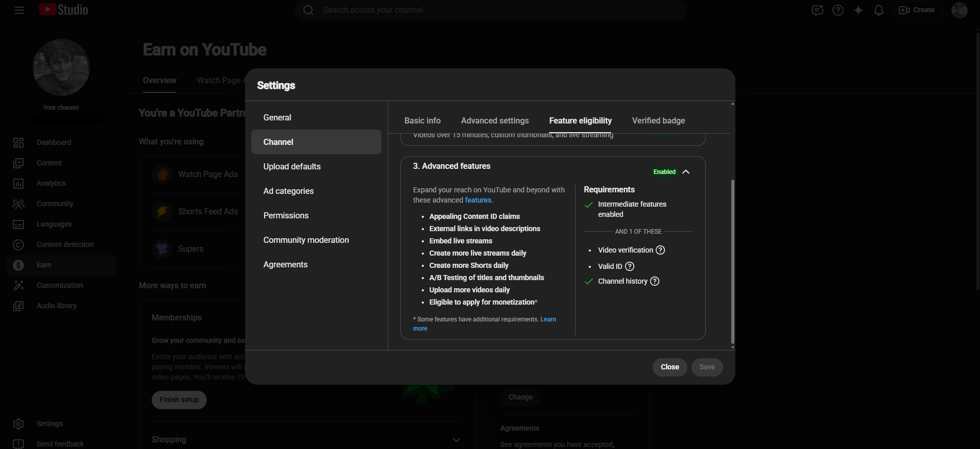The height and width of the screenshot is (449, 980).
Task: Select Upload defaults in Settings
Action: [x=316, y=166]
